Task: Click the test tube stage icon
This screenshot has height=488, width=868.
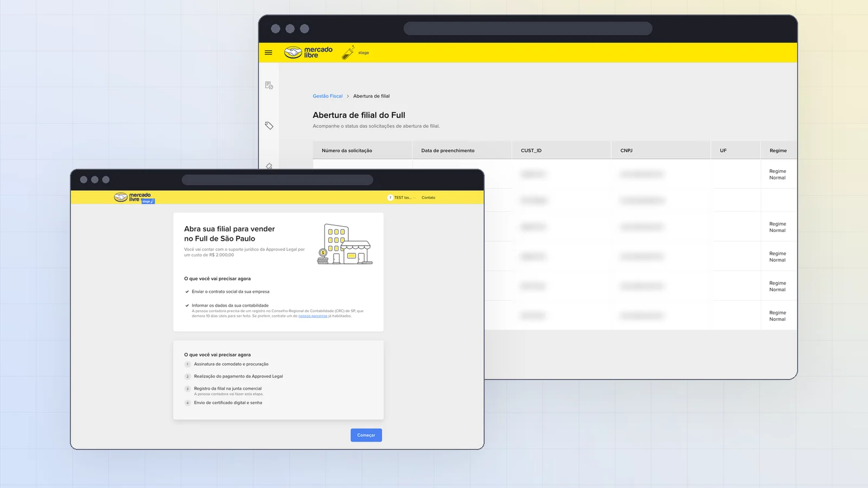Action: point(348,53)
